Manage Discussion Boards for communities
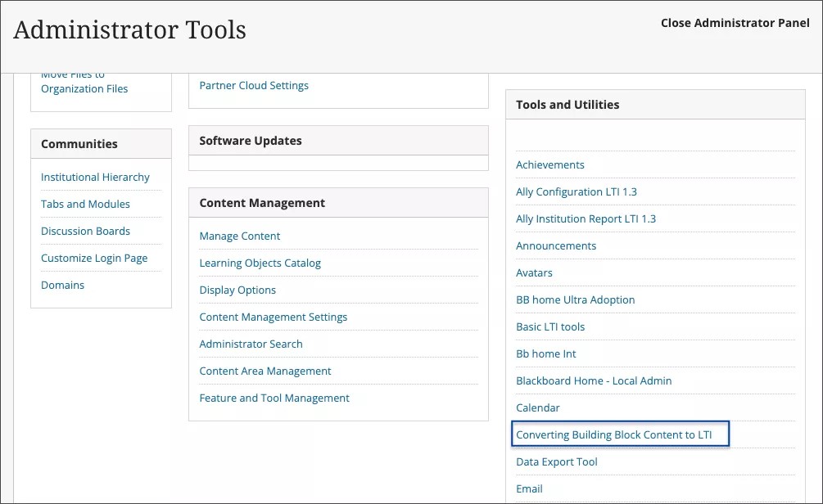The image size is (823, 504). click(85, 231)
